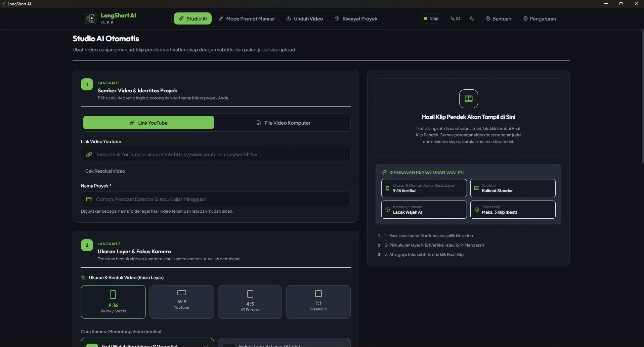Go to Riwayat Proyek tab
Screen dimensions: 644x347
pos(356,18)
